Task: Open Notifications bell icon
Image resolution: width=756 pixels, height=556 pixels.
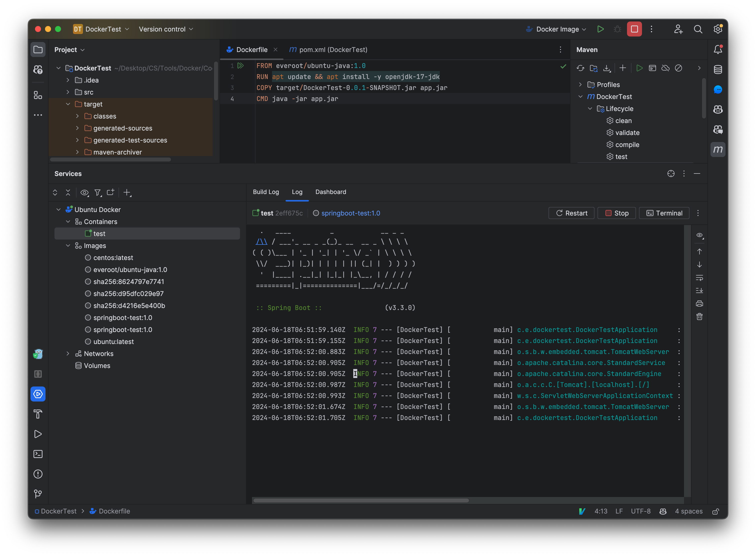Action: (718, 49)
